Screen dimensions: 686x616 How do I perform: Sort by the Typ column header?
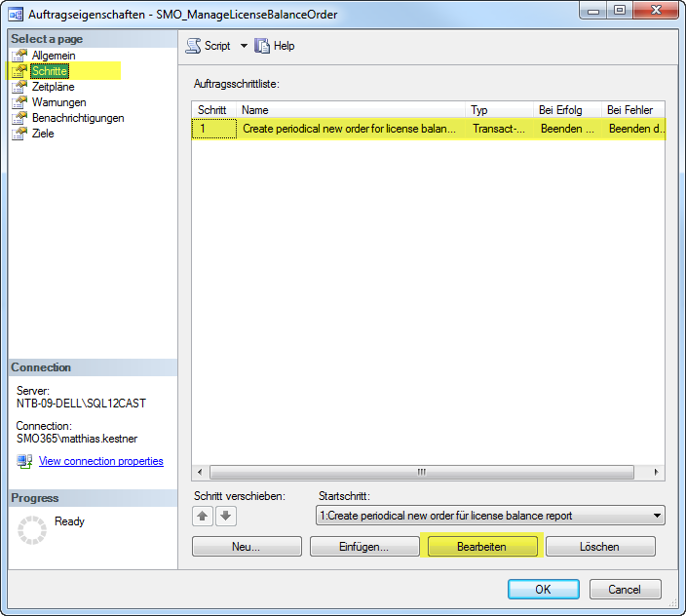click(498, 110)
